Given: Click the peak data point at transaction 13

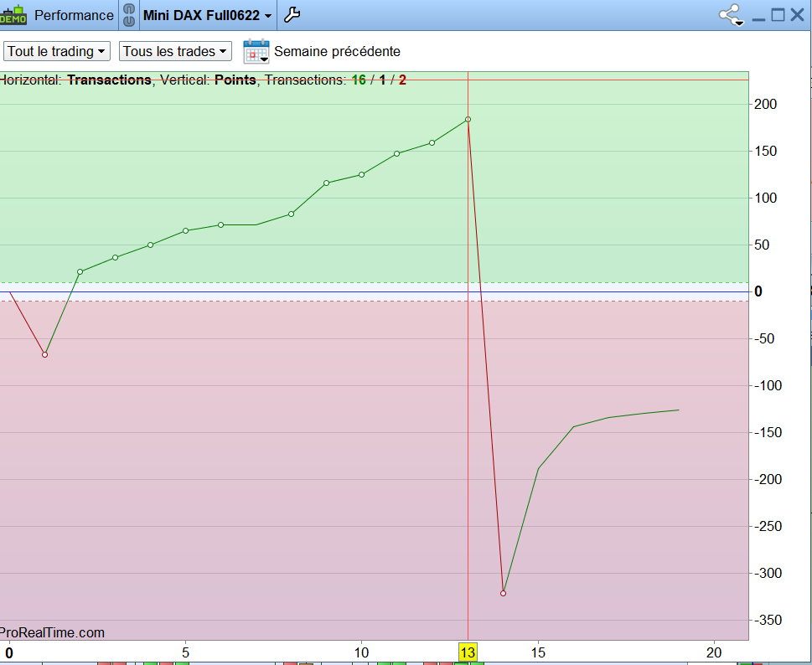Looking at the screenshot, I should (x=468, y=120).
